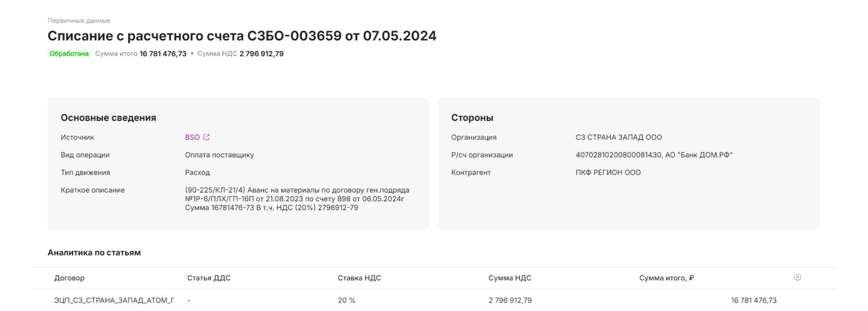Sort by the Договор column header

(x=69, y=278)
